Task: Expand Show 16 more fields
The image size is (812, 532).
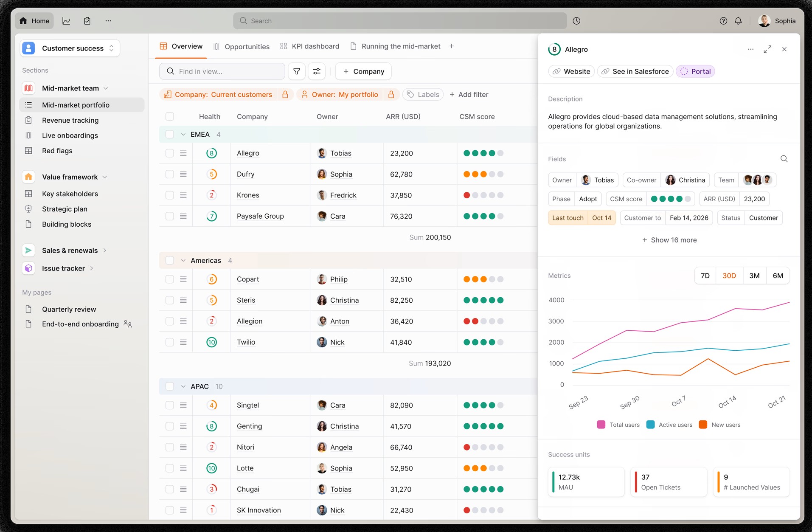Action: pyautogui.click(x=669, y=240)
